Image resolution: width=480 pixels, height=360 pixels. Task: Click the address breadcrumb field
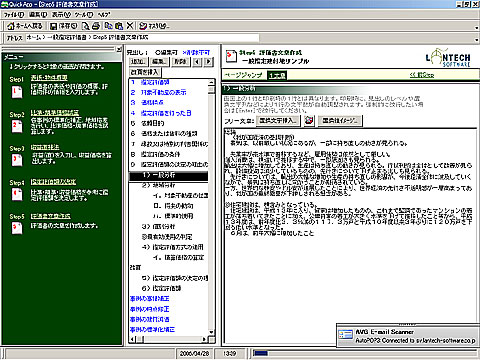(142, 38)
